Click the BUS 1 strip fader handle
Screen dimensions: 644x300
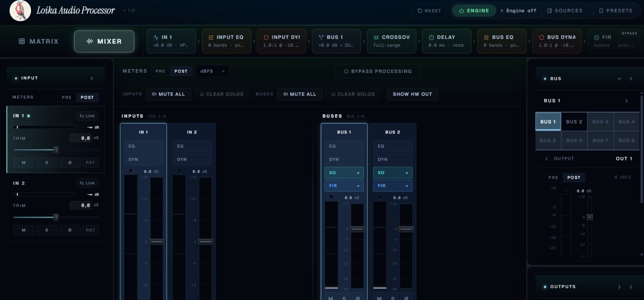[357, 229]
